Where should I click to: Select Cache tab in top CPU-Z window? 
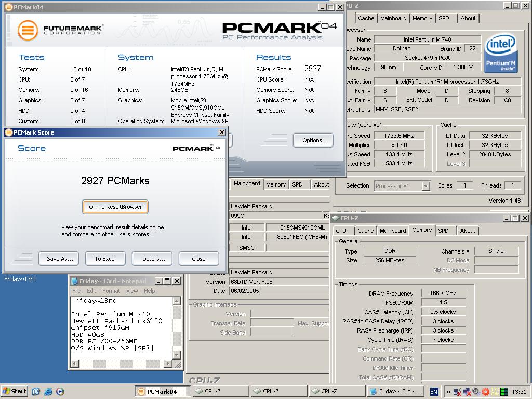coord(366,18)
